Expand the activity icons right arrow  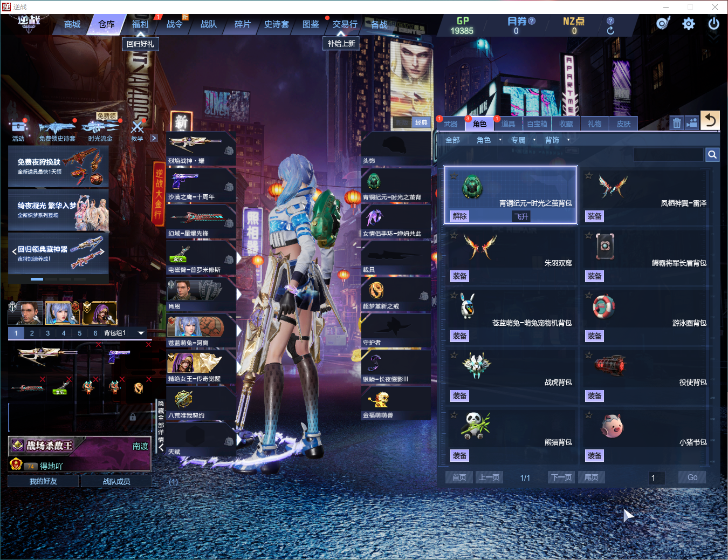tap(154, 138)
